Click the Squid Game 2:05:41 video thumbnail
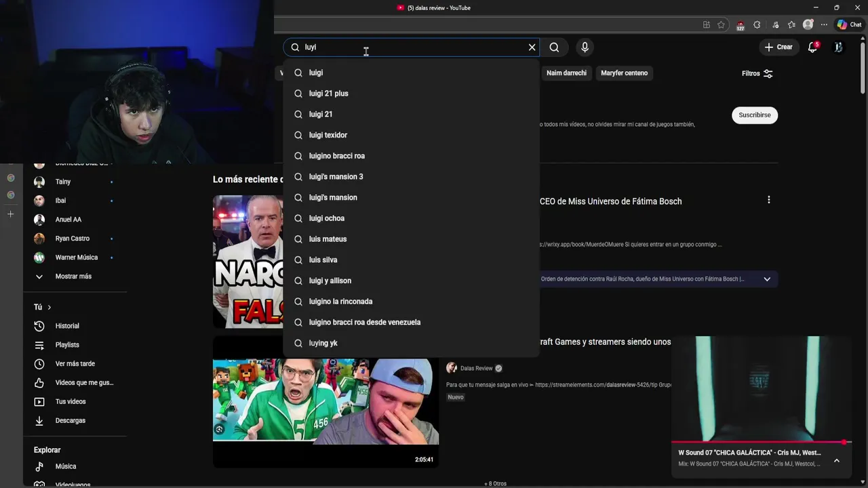 tap(325, 401)
